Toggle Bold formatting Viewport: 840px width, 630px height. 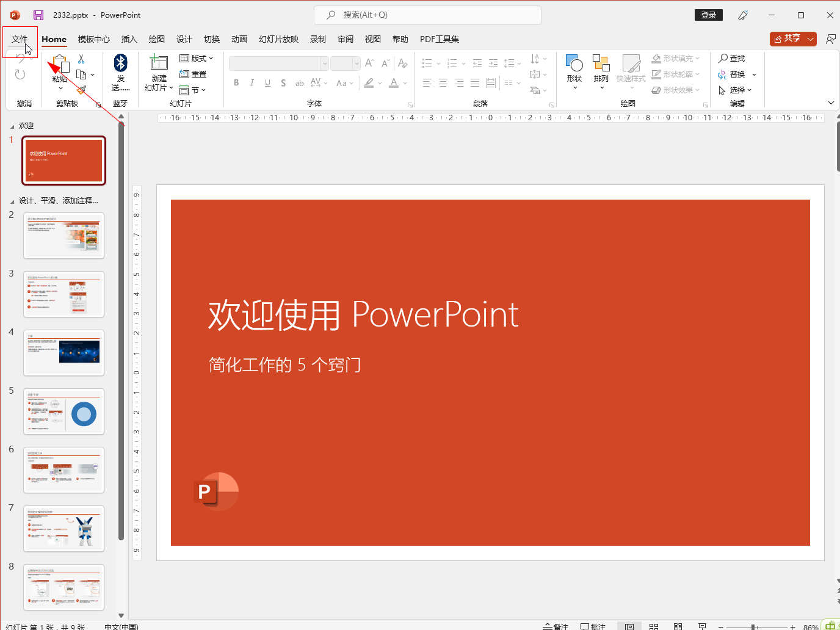point(236,83)
